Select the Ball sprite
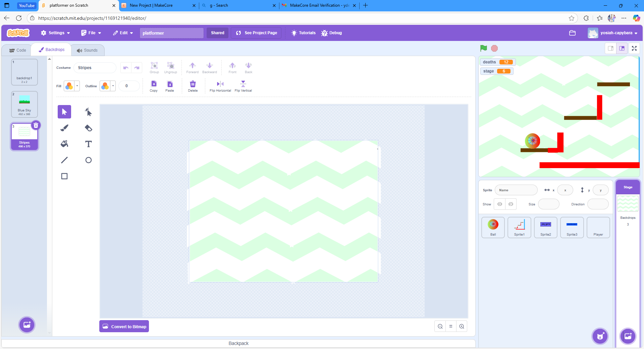The width and height of the screenshot is (644, 349). tap(493, 228)
